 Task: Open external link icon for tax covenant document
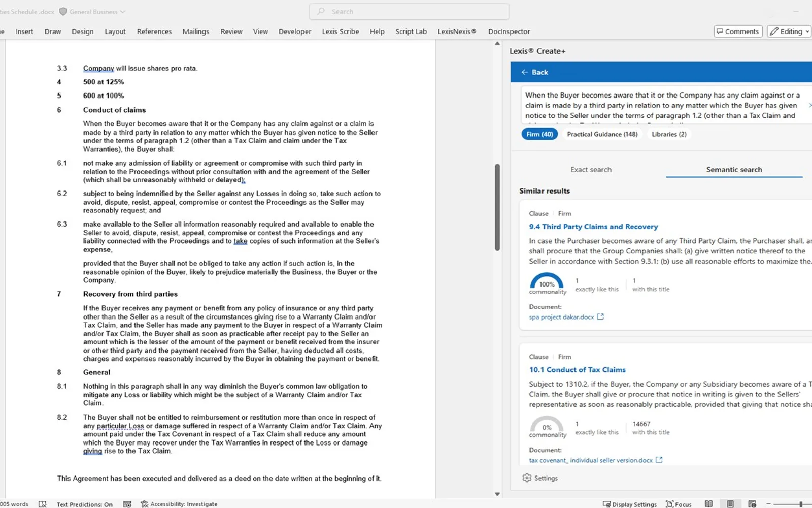(659, 460)
